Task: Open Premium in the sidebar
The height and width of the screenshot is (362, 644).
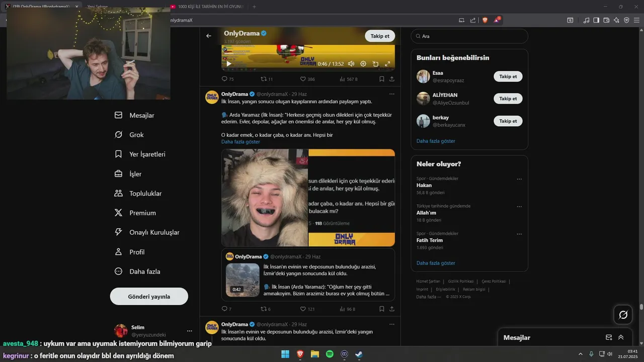Action: (x=135, y=213)
